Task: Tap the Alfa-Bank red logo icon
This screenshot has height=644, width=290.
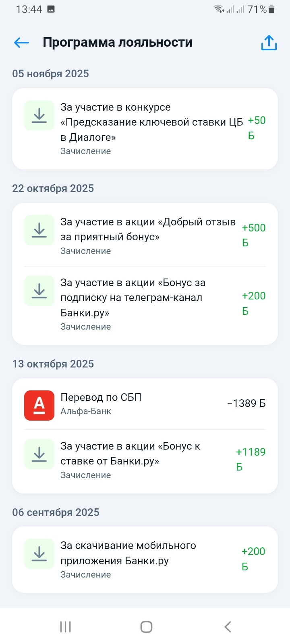Action: (39, 405)
